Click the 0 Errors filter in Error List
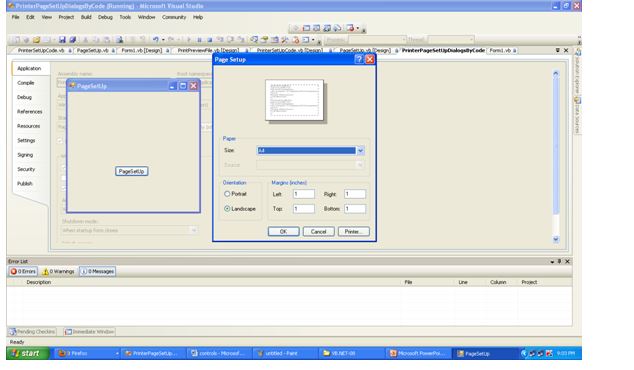The width and height of the screenshot is (634, 370). (23, 271)
